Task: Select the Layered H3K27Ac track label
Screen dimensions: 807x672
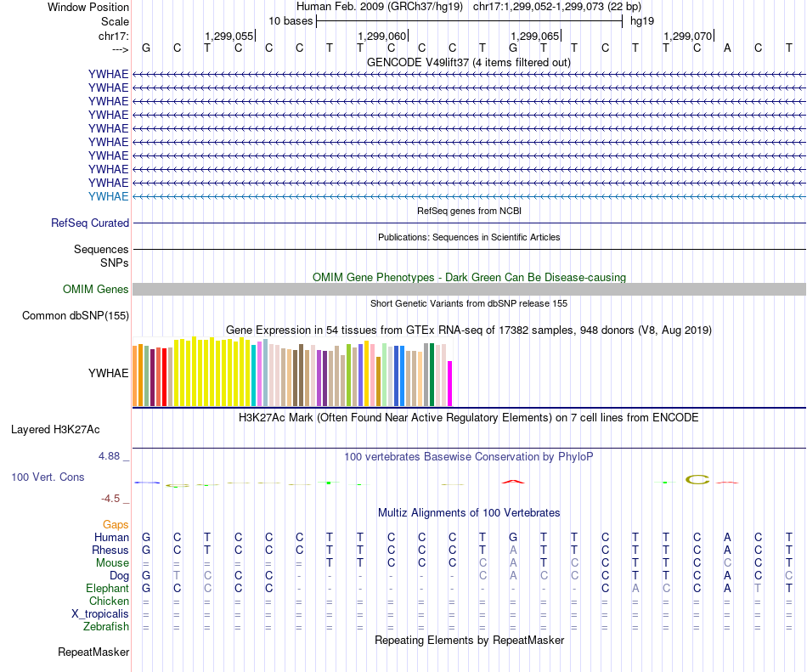Action: (55, 430)
